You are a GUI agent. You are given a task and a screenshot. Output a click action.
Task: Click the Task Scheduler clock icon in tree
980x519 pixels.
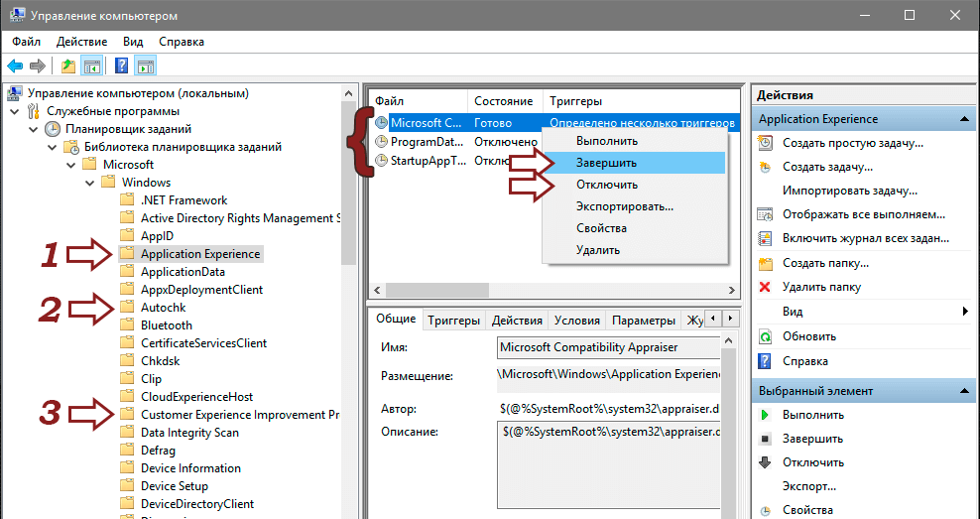pos(52,129)
